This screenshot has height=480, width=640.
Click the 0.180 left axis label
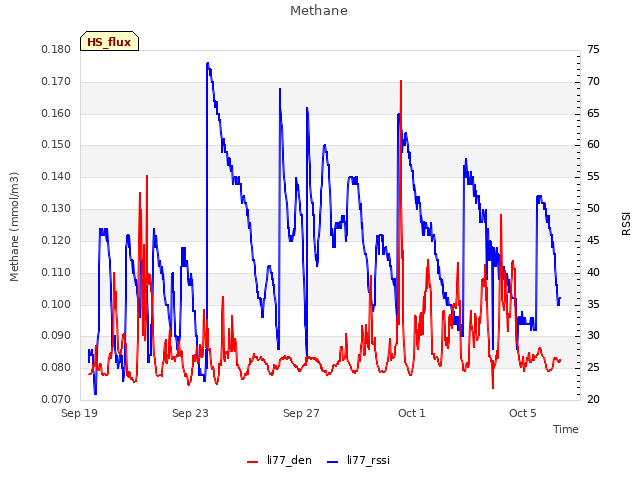click(x=56, y=50)
